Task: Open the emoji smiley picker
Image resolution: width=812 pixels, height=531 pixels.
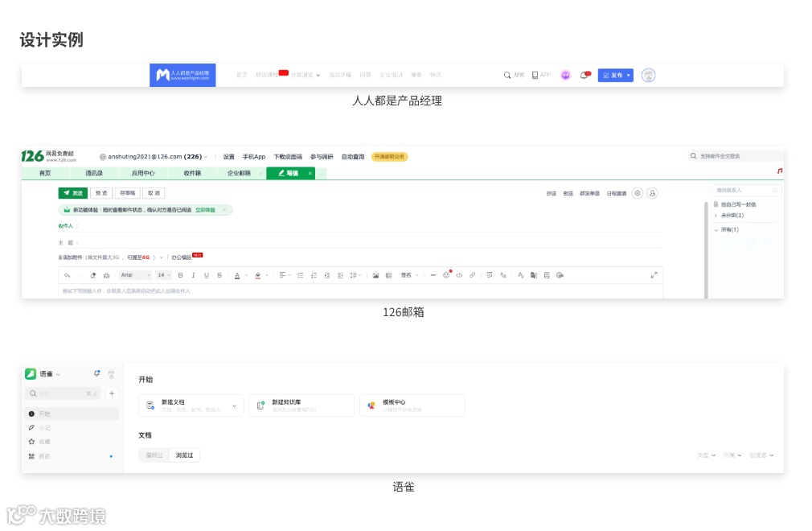Action: coord(446,275)
